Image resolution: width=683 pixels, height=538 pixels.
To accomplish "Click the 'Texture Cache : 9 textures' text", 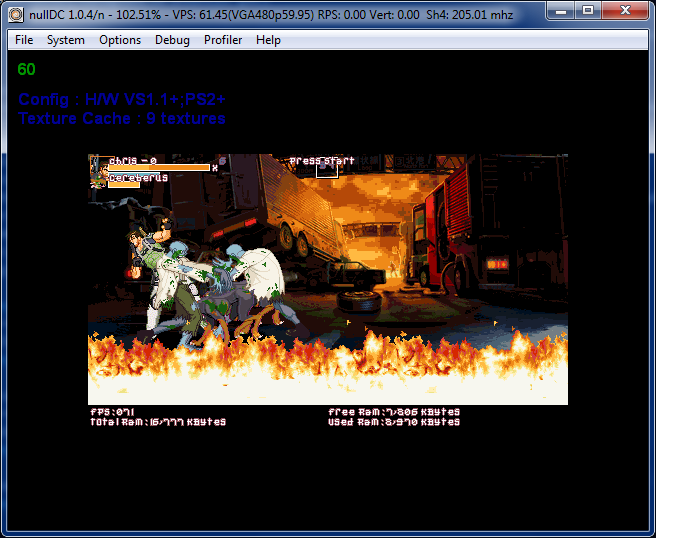I will [122, 118].
